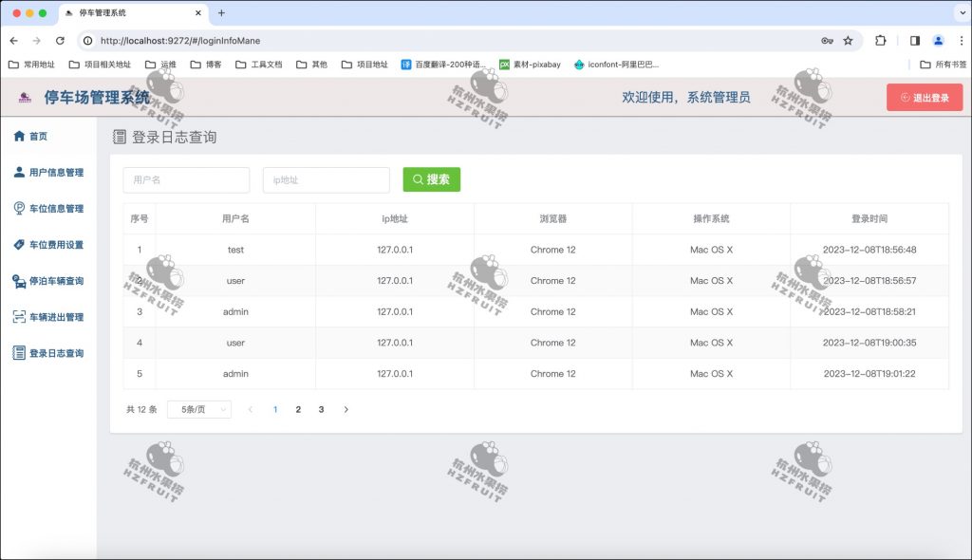Screen dimensions: 972x560
Task: Toggle the browser sidebar panel icon
Action: point(915,42)
